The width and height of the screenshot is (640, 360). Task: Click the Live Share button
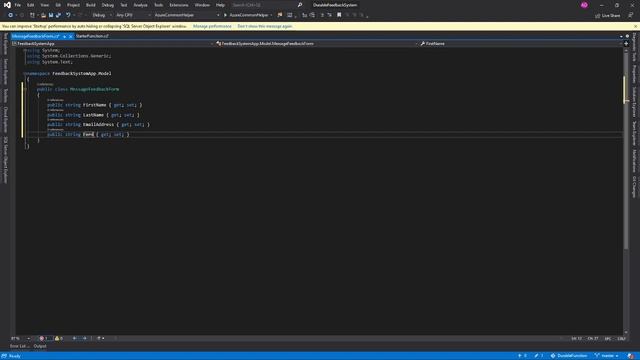(608, 16)
